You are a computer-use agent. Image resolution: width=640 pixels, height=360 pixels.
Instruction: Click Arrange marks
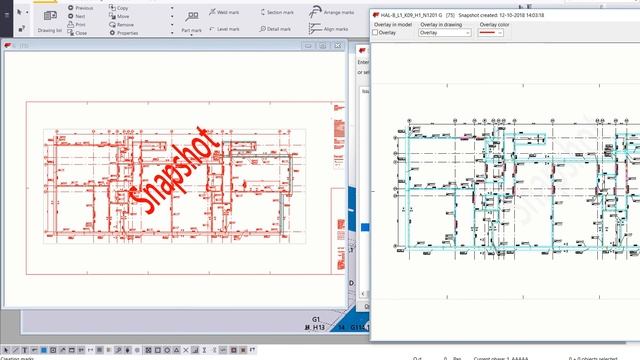(332, 12)
